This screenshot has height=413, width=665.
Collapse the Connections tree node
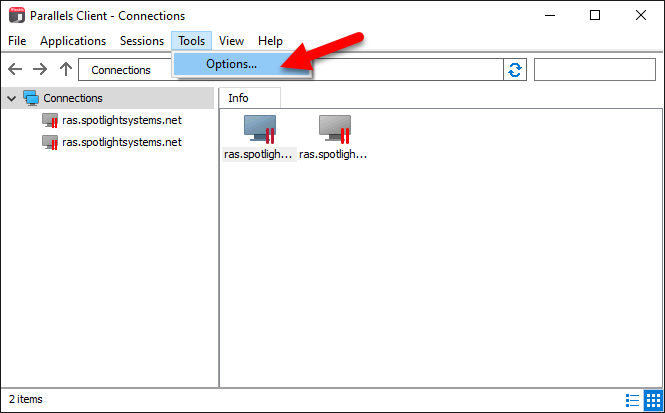(11, 98)
